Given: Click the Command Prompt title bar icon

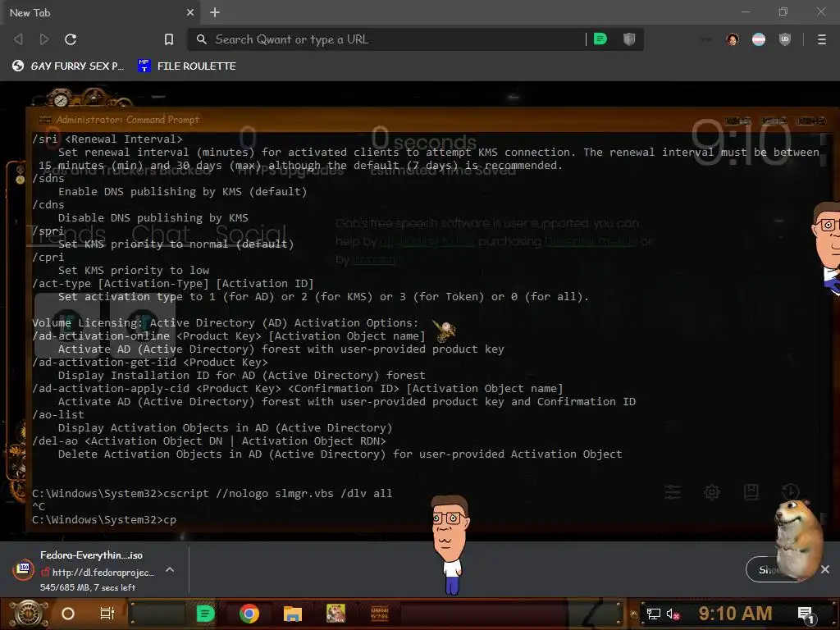Looking at the screenshot, I should coord(45,120).
